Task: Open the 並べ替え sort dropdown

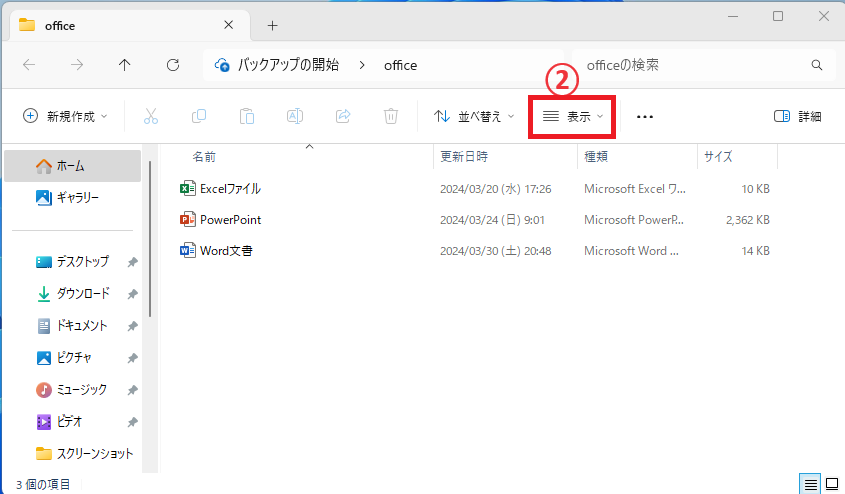Action: pos(474,116)
